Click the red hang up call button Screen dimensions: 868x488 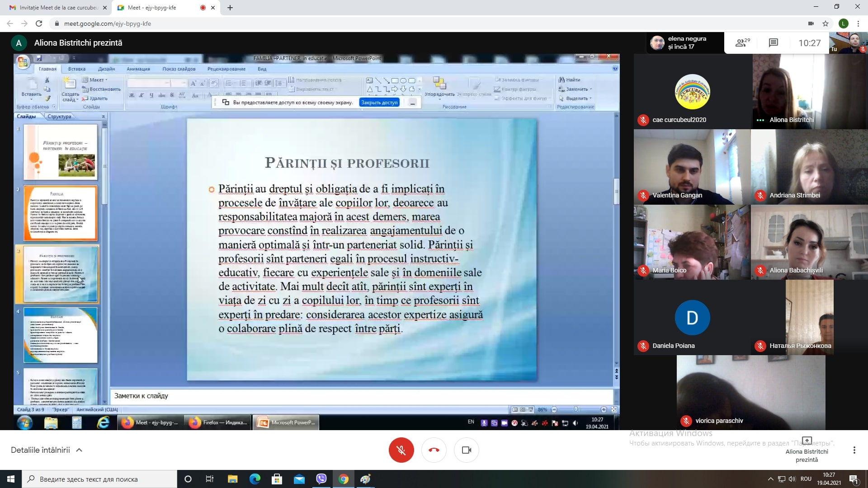point(434,450)
